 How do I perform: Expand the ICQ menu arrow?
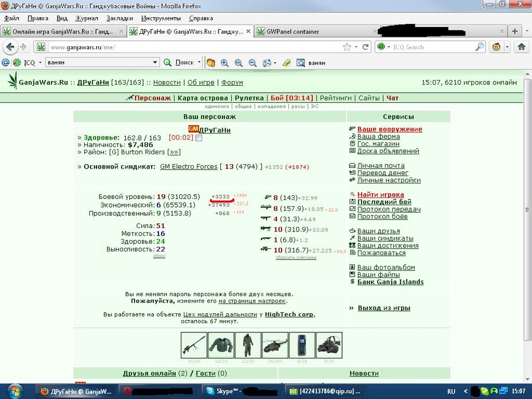(x=40, y=62)
